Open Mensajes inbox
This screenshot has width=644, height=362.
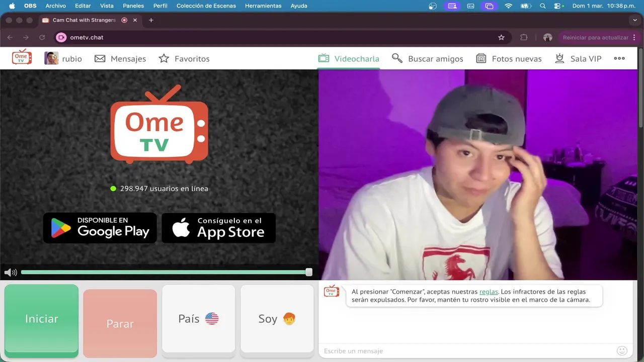(x=120, y=59)
